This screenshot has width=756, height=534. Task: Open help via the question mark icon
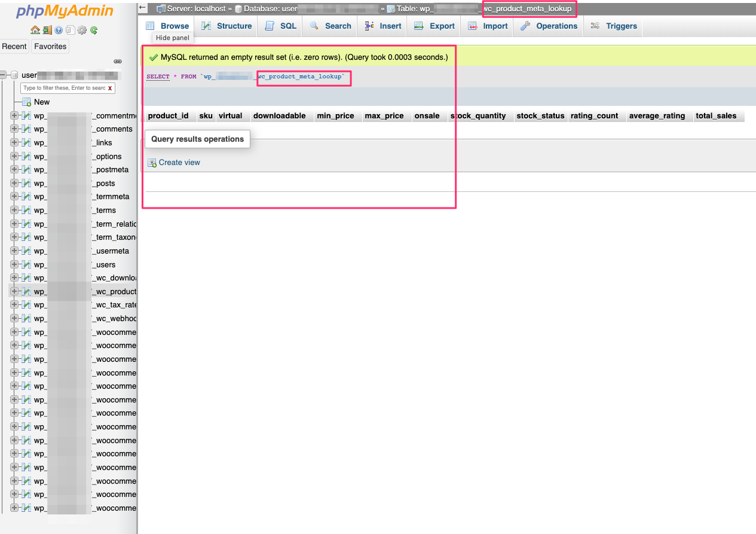coord(58,30)
